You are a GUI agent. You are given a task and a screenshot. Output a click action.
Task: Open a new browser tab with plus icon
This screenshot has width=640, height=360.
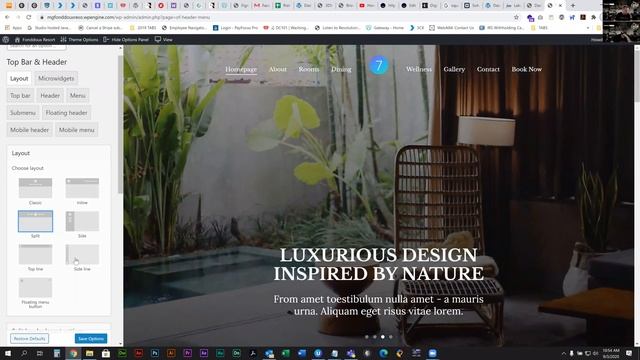tap(573, 5)
